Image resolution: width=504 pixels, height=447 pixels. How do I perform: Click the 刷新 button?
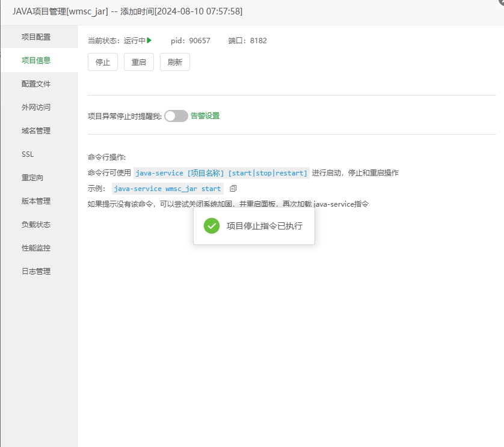coord(175,62)
